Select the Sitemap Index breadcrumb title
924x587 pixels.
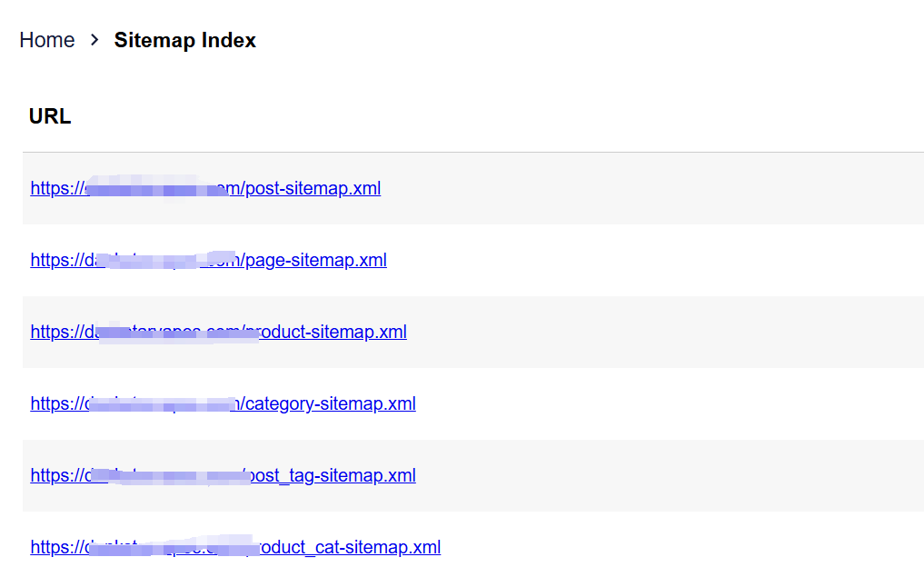coord(184,40)
